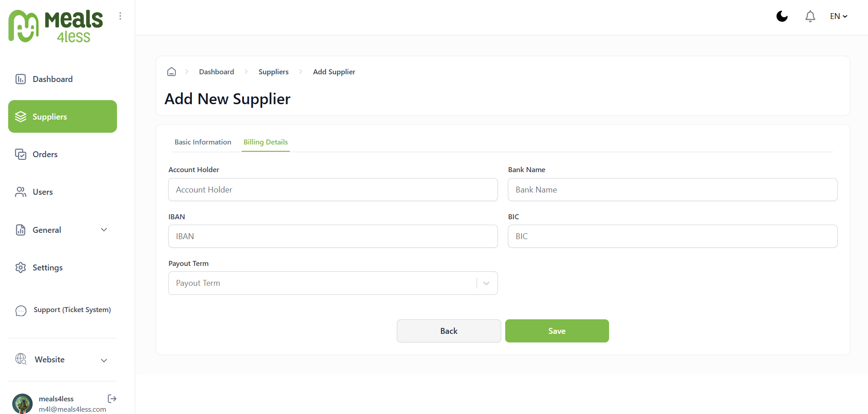Click the Orders sidebar icon
The height and width of the screenshot is (414, 868).
pyautogui.click(x=20, y=154)
